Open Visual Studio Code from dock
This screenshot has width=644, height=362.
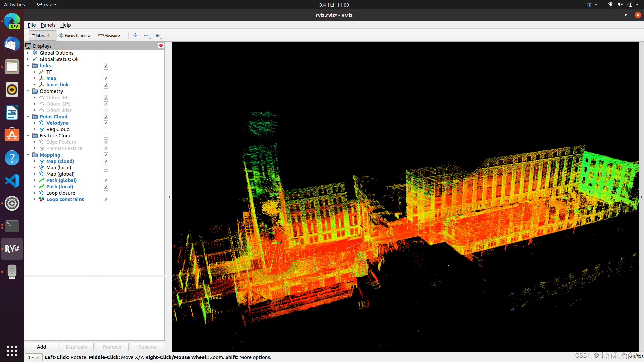pos(12,181)
